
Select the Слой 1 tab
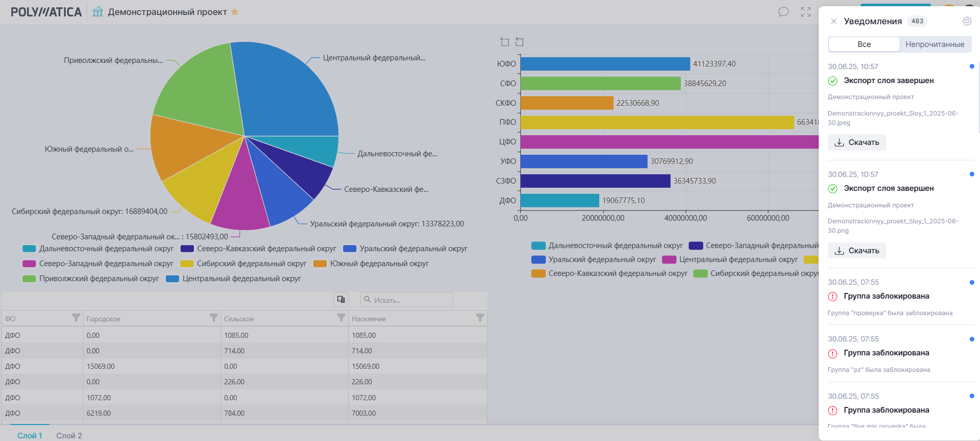[x=30, y=435]
